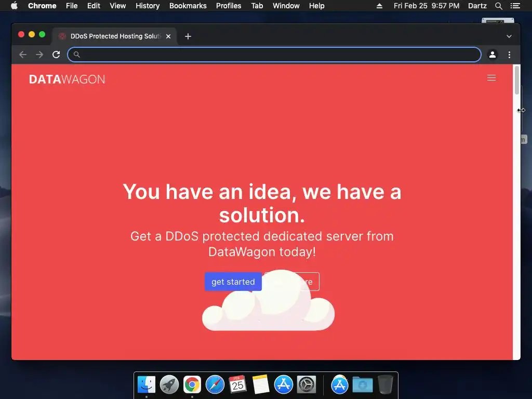Open a new tab with plus button
This screenshot has width=532, height=399.
coord(188,36)
